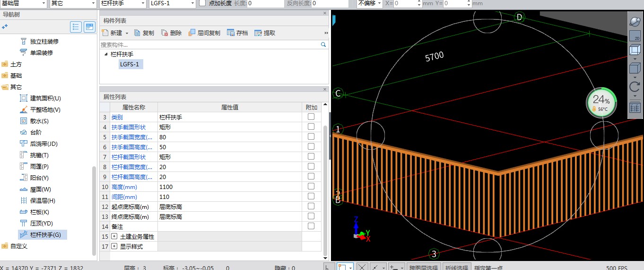Close the 属性列表 panel
644x270 pixels.
click(325, 89)
